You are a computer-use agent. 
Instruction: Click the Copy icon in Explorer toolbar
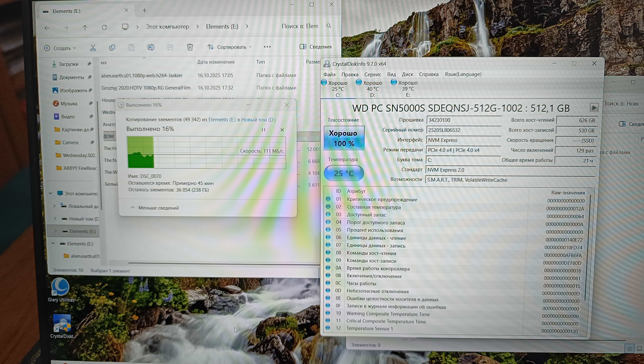[112, 48]
